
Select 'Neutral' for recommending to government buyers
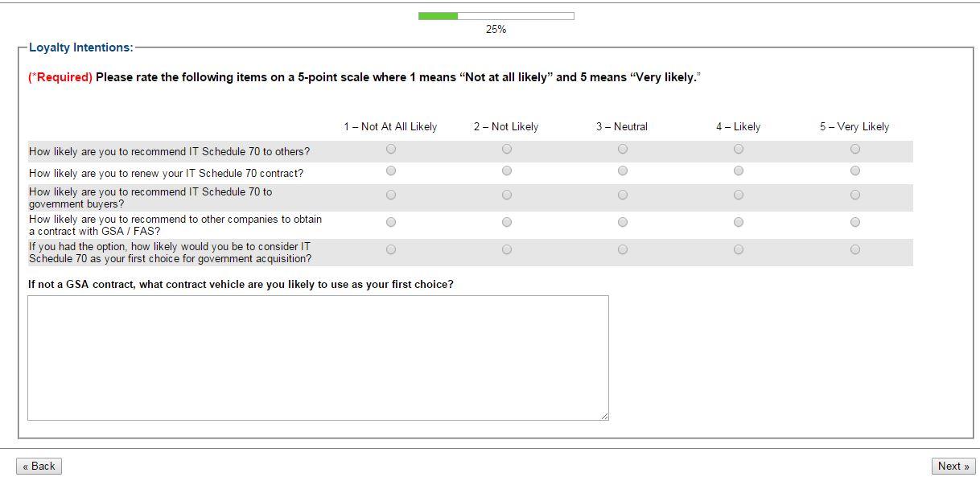[x=623, y=195]
